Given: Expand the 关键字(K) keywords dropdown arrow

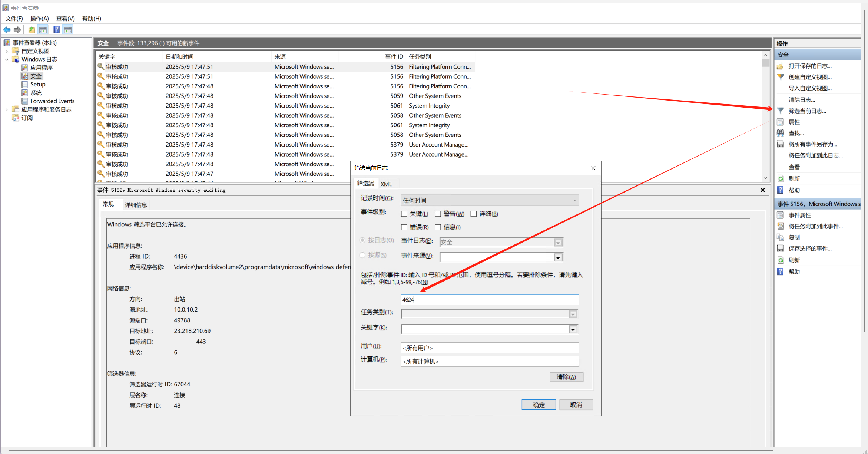Looking at the screenshot, I should [573, 329].
